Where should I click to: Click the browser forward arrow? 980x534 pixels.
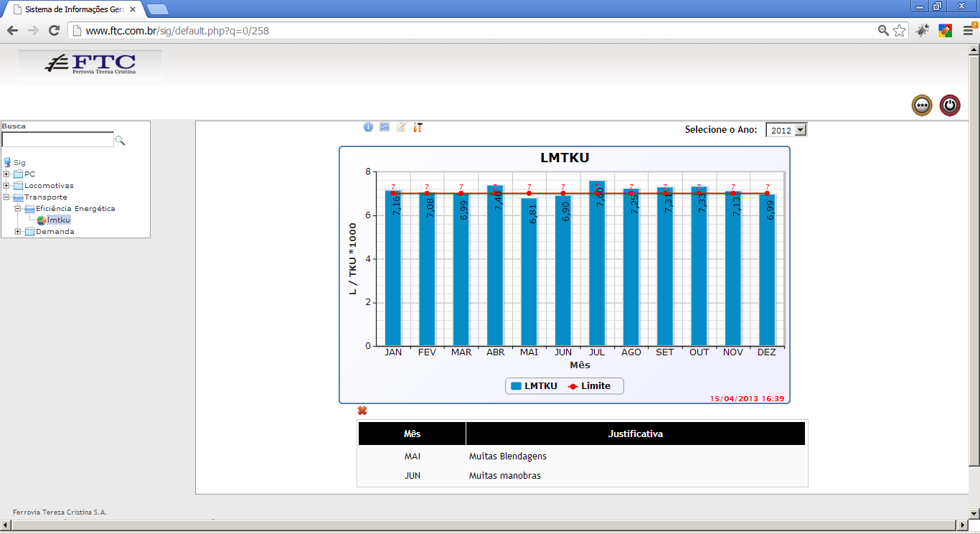pyautogui.click(x=33, y=30)
